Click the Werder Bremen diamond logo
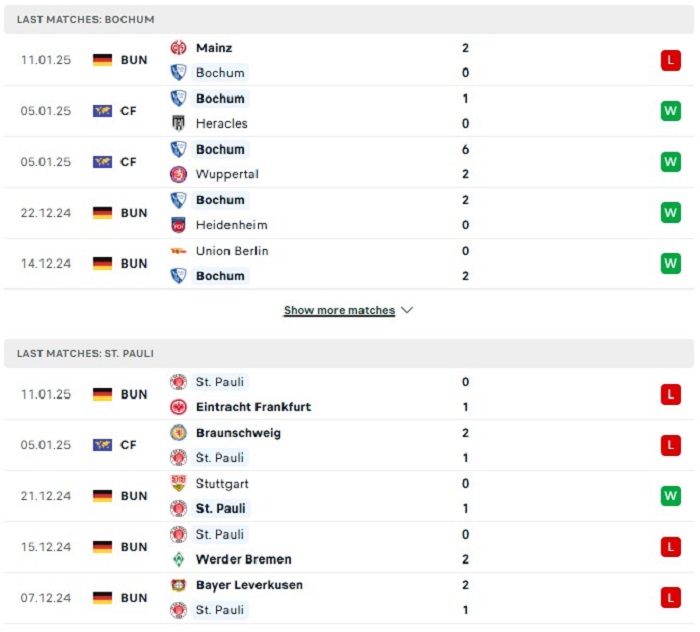The width and height of the screenshot is (700, 632). (x=178, y=559)
